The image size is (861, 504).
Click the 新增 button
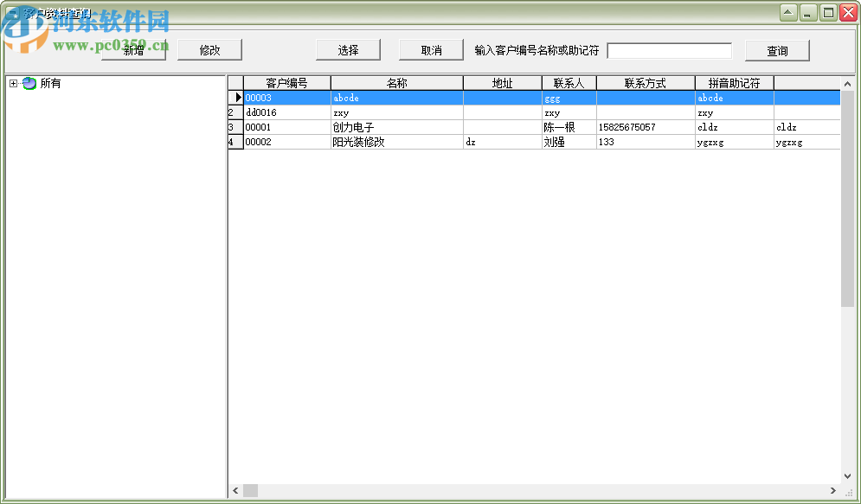coord(134,50)
